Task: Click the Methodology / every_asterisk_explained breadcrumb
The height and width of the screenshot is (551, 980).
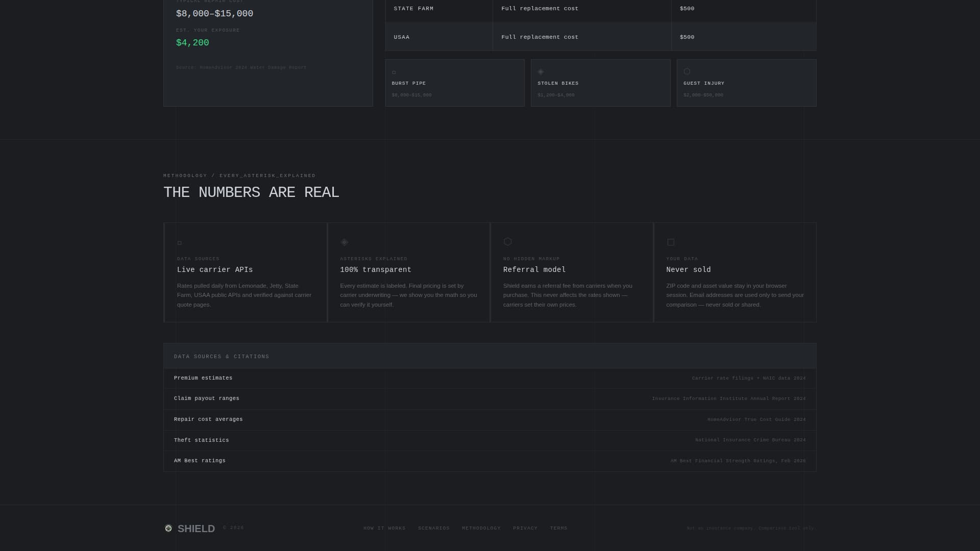Action: click(239, 176)
